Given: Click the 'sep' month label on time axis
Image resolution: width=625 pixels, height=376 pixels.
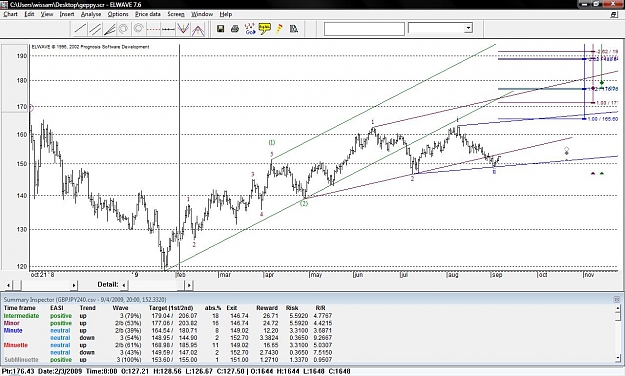Looking at the screenshot, I should coord(497,275).
